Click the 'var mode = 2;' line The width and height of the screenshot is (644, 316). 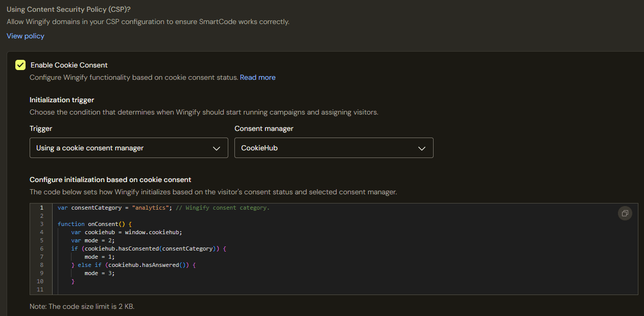pos(93,240)
